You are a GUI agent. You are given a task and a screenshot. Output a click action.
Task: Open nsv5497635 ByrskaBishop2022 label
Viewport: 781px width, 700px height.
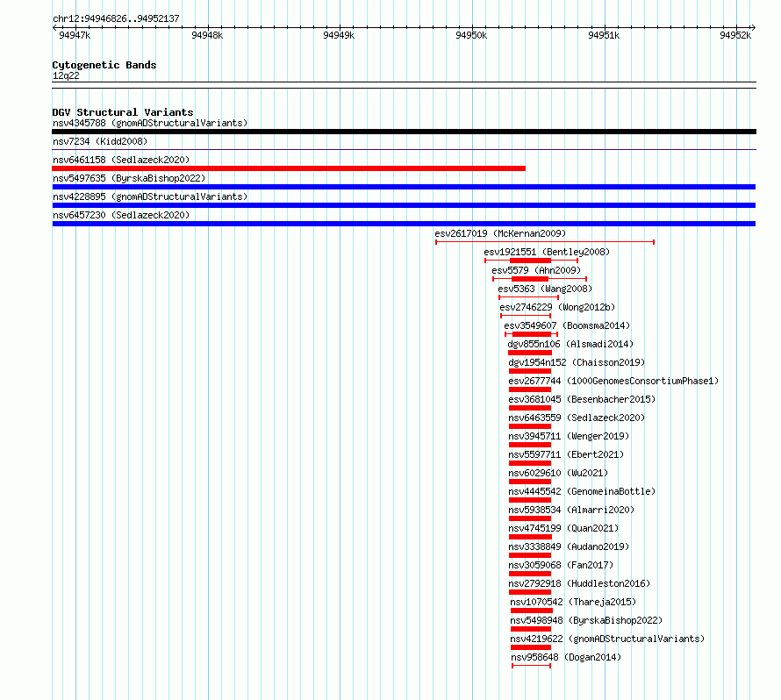pos(129,178)
